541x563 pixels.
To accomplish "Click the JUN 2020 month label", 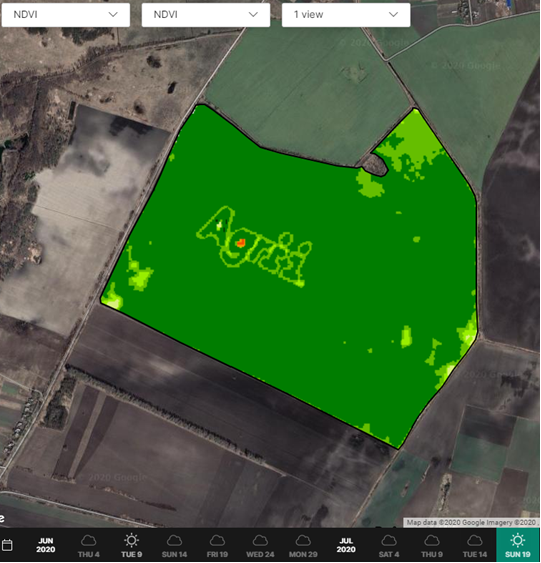I will click(x=46, y=545).
